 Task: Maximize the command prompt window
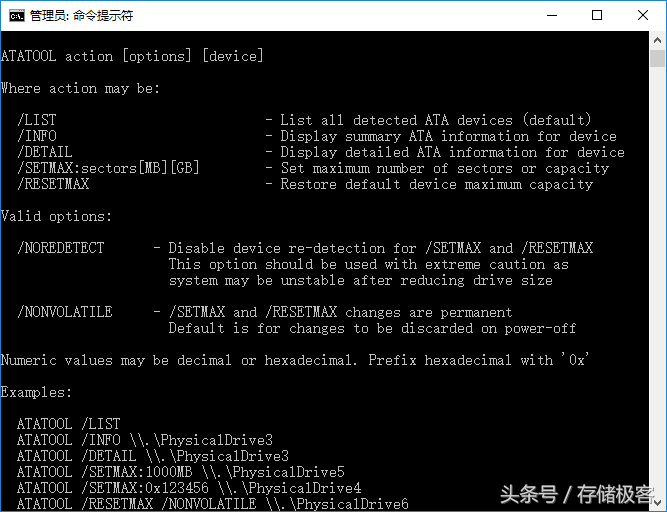[x=597, y=16]
